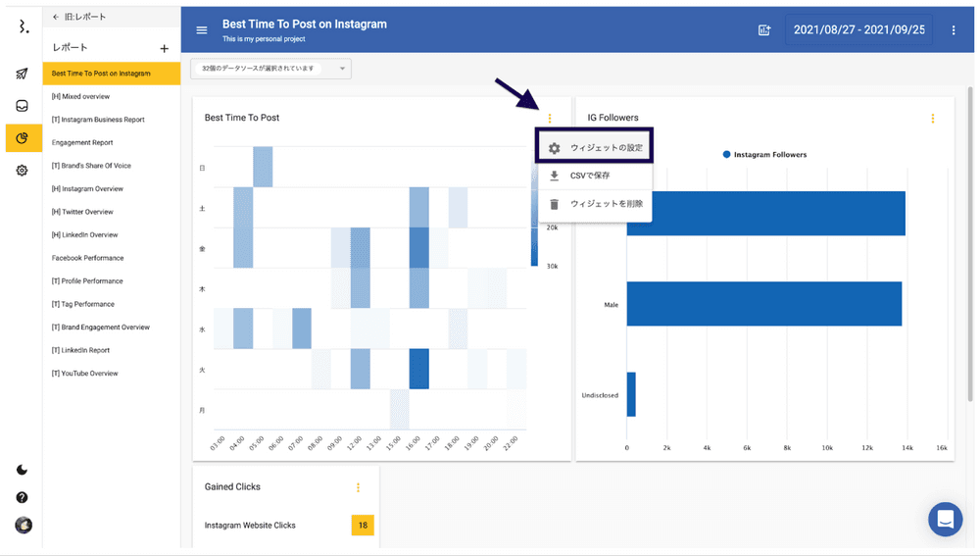
Task: Expand the data source selection dropdown
Action: point(271,69)
